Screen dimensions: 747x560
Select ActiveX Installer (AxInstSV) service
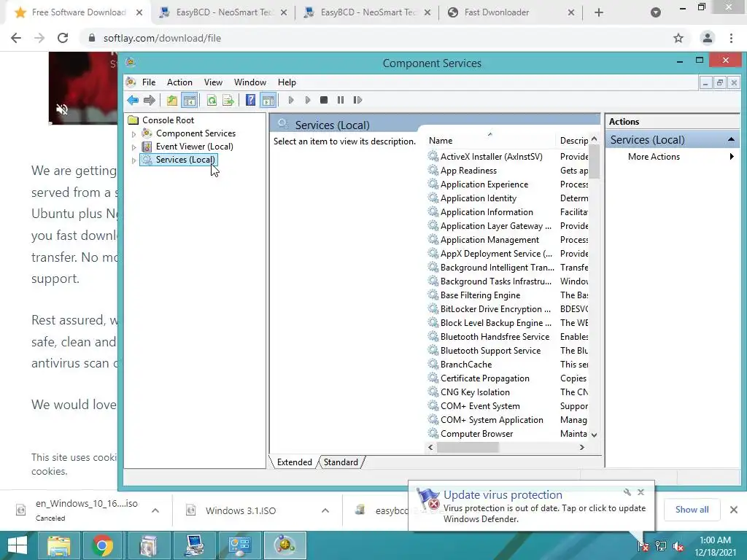(491, 156)
